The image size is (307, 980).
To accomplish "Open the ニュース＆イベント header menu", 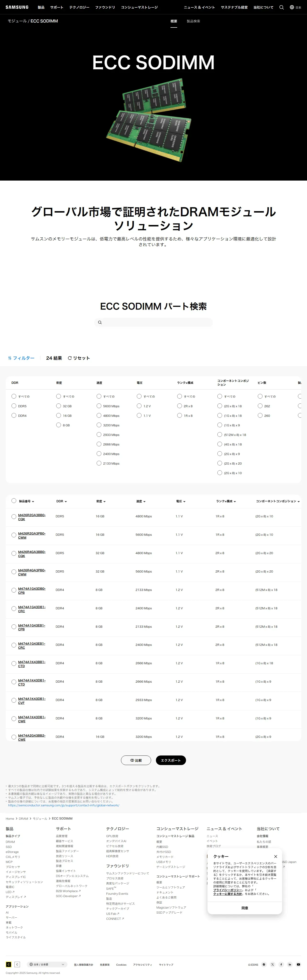I will click(199, 7).
